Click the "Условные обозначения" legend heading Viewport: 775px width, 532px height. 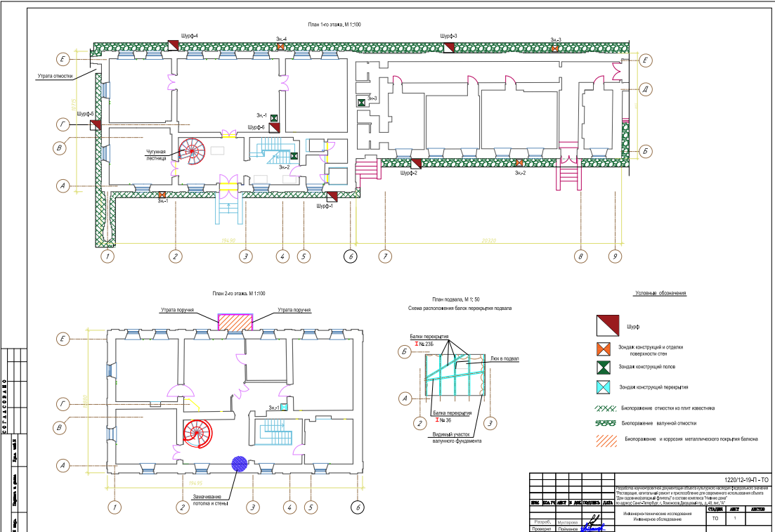[660, 293]
